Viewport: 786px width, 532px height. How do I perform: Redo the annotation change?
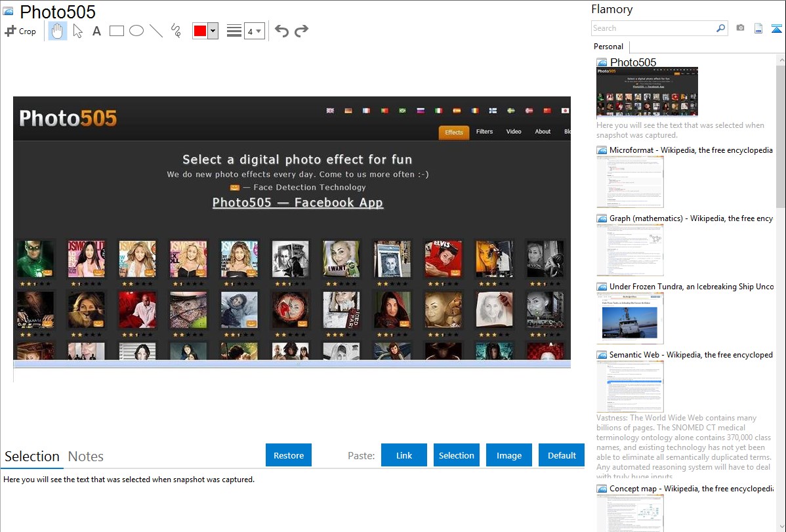(x=301, y=31)
